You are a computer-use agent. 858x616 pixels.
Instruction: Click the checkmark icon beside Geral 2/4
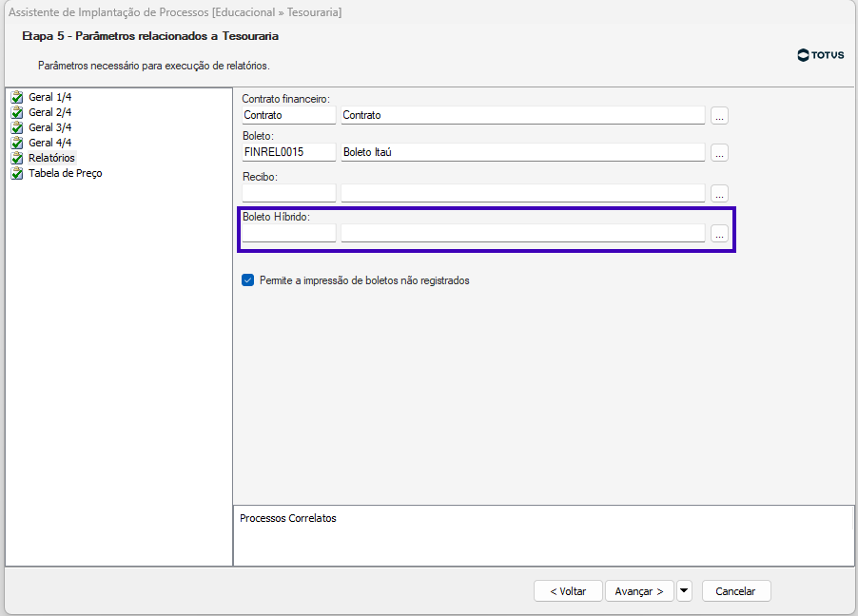click(x=16, y=112)
